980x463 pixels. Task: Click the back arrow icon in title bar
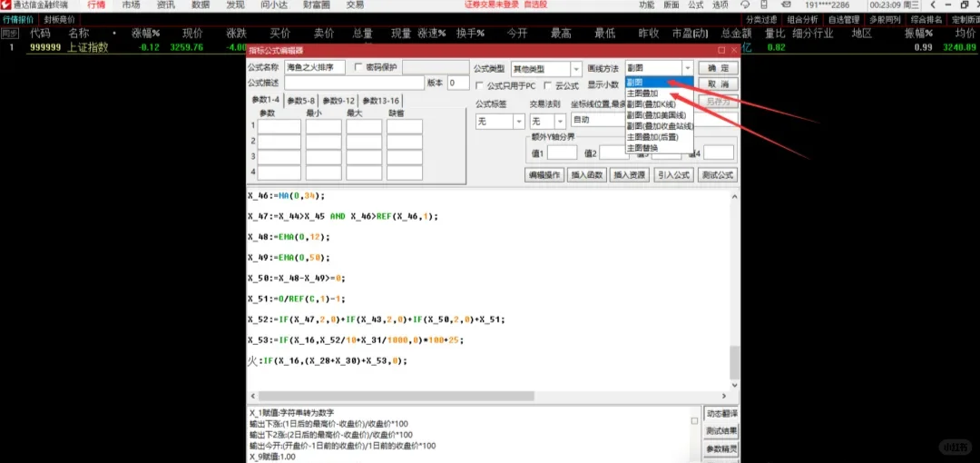[x=932, y=5]
